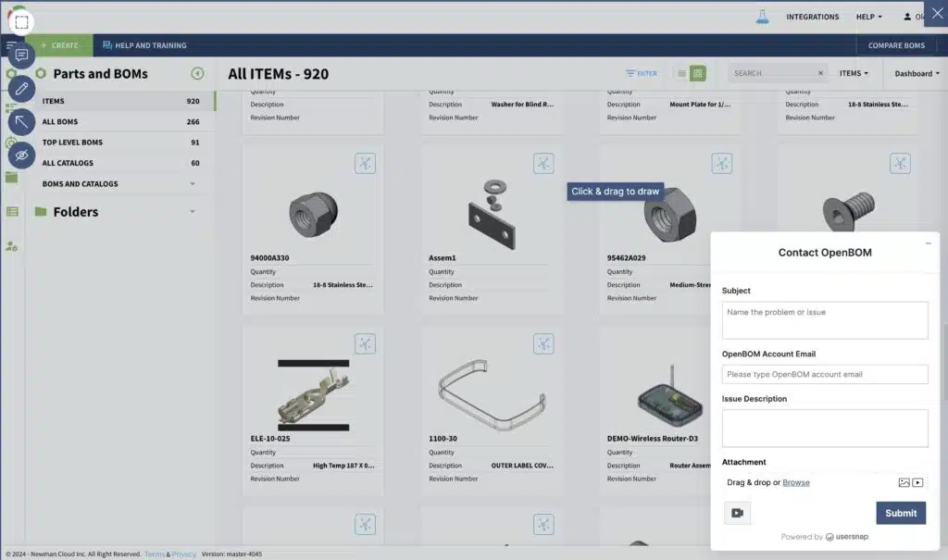Open the Dashboard dropdown
Viewport: 948px width, 560px height.
917,74
